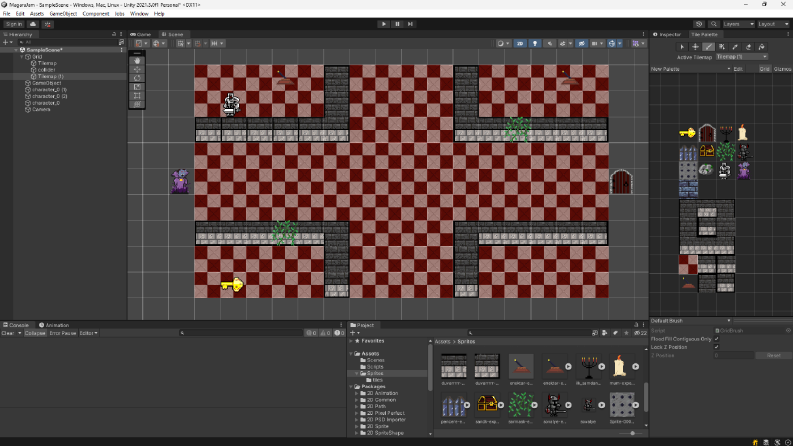793x446 pixels.
Task: Open the Component menu
Action: pos(96,14)
